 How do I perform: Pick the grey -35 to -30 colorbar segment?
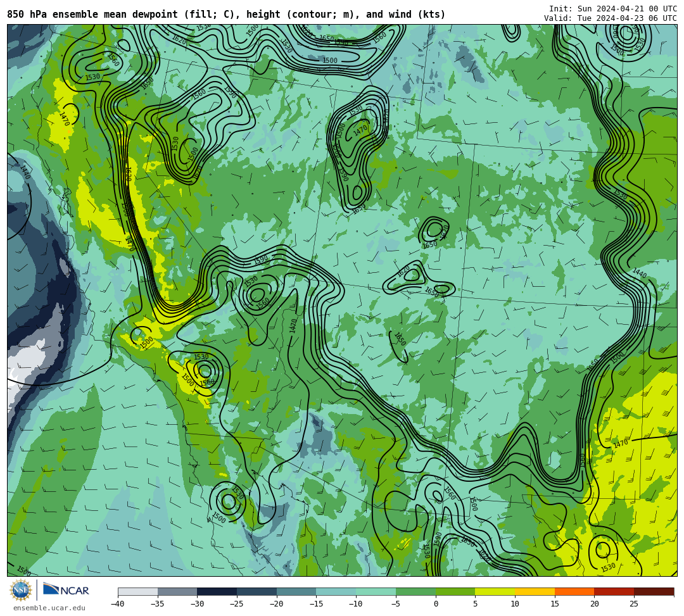(177, 591)
